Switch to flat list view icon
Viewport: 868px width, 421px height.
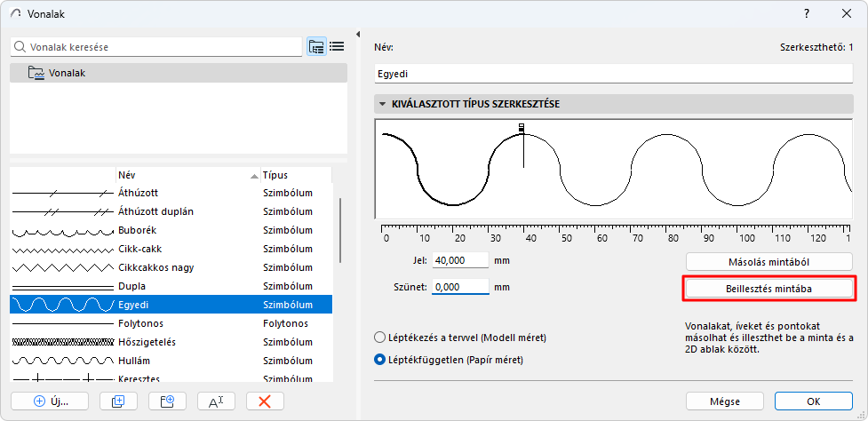[x=337, y=47]
